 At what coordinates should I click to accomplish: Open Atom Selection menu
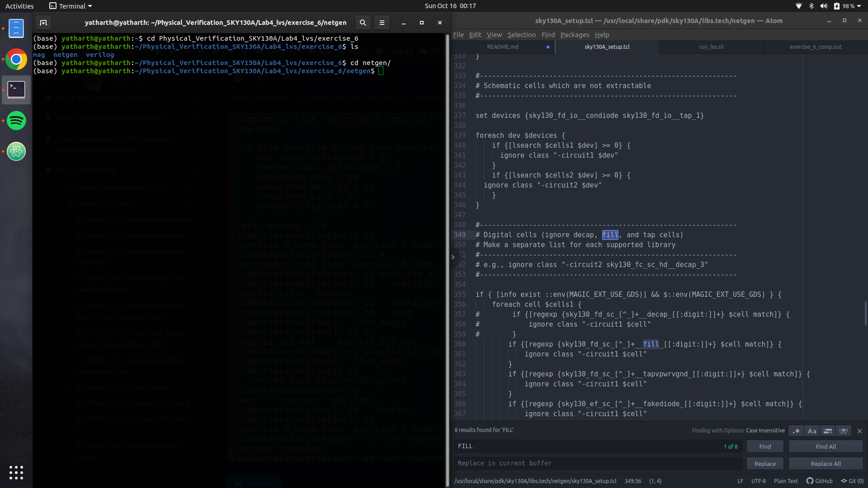(521, 35)
